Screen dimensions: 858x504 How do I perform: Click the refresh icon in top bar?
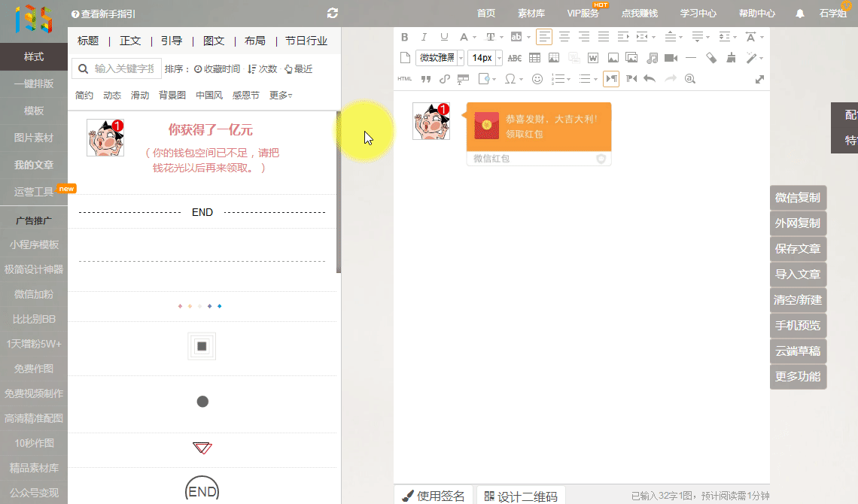[x=332, y=13]
